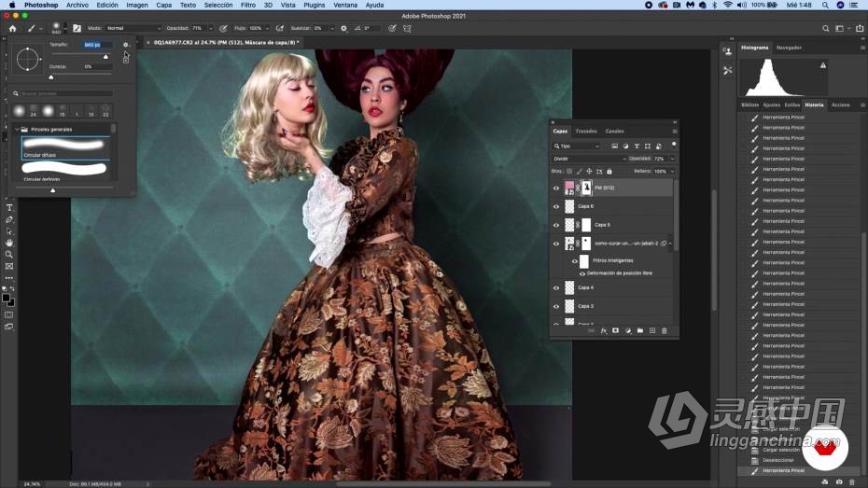
Task: Open smoothing options gear
Action: (x=343, y=28)
